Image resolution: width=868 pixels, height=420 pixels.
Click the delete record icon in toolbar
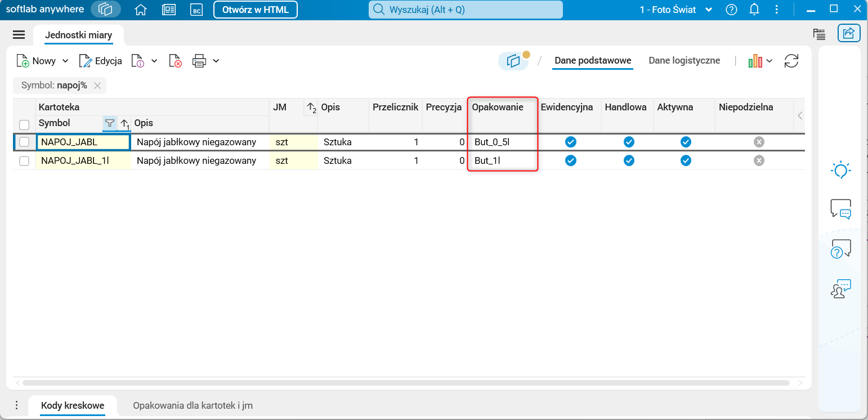tap(175, 61)
